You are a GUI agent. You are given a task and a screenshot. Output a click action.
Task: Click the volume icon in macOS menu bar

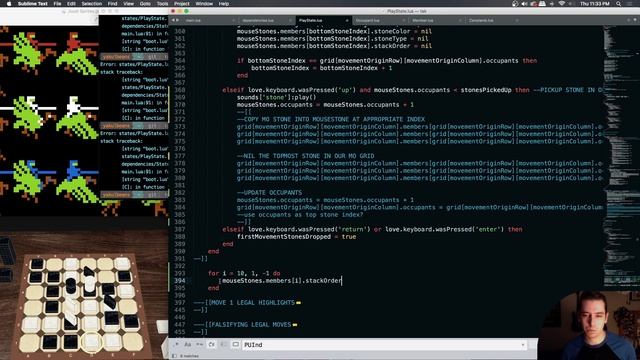coord(524,4)
